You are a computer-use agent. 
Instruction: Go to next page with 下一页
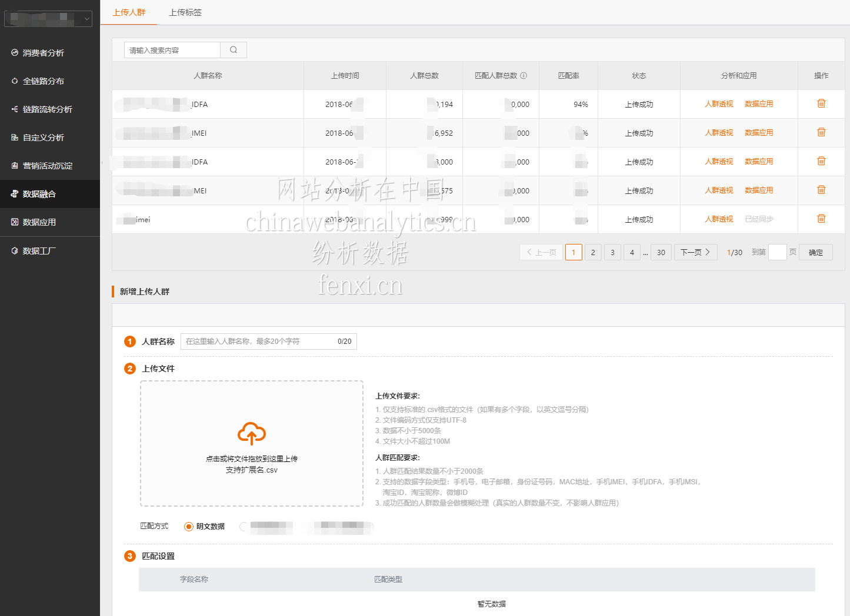coord(695,252)
